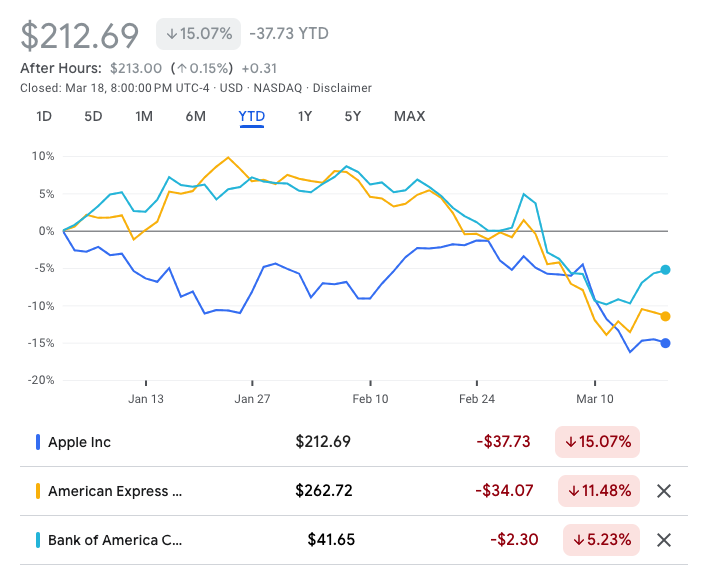Open the American Express stock row
707x579 pixels.
pyautogui.click(x=115, y=491)
